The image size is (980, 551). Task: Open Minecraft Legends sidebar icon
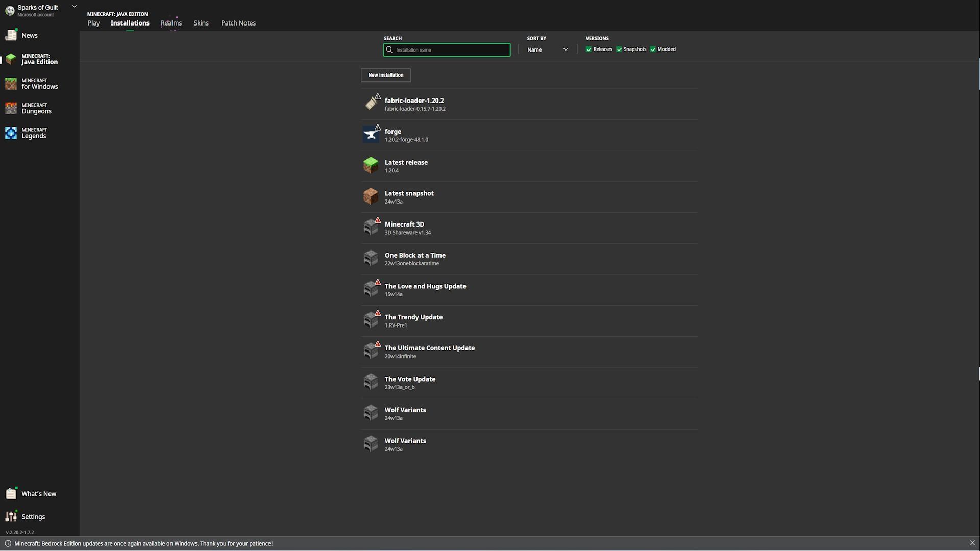[x=11, y=133]
